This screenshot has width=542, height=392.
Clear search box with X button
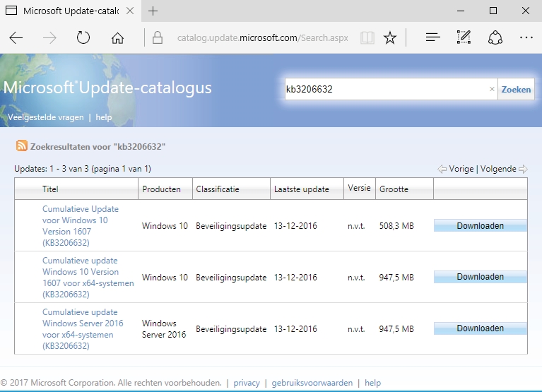pyautogui.click(x=492, y=90)
